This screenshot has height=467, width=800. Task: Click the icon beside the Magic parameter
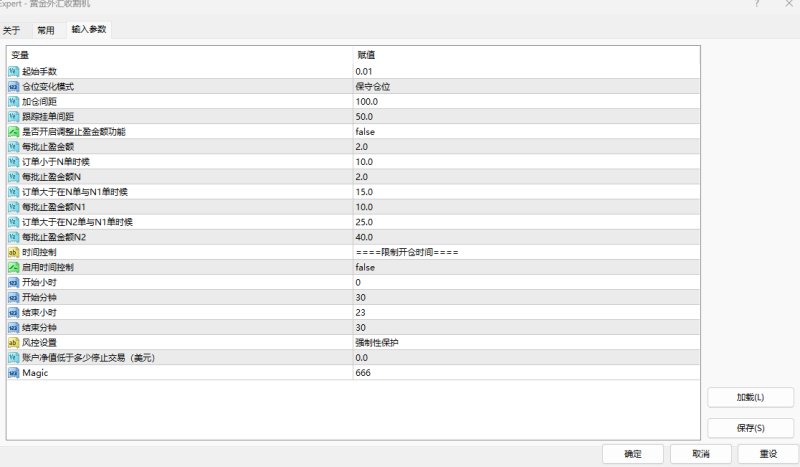[14, 372]
